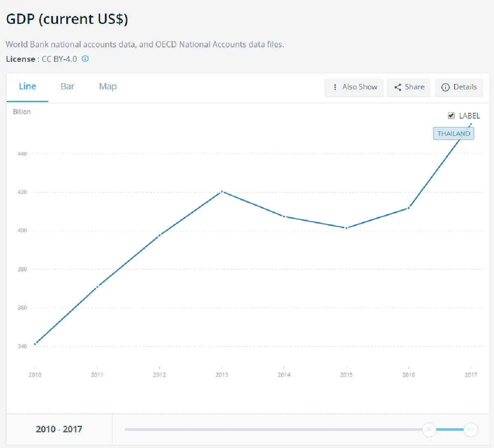494x448 pixels.
Task: Click the Details button text
Action: (465, 87)
